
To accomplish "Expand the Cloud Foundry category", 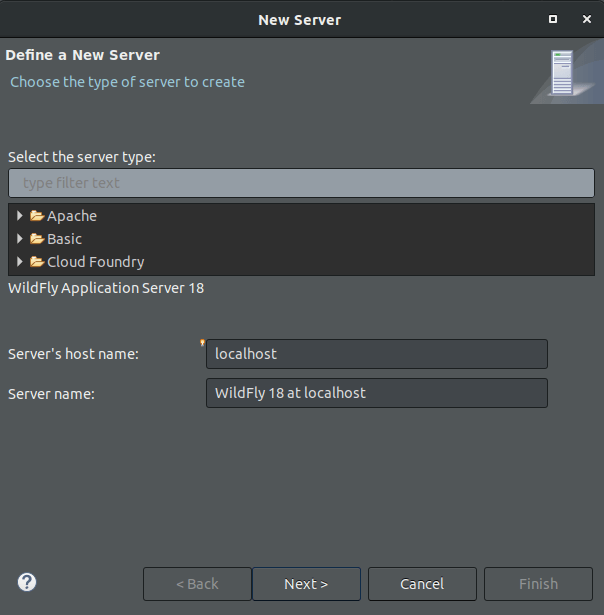I will pyautogui.click(x=19, y=262).
